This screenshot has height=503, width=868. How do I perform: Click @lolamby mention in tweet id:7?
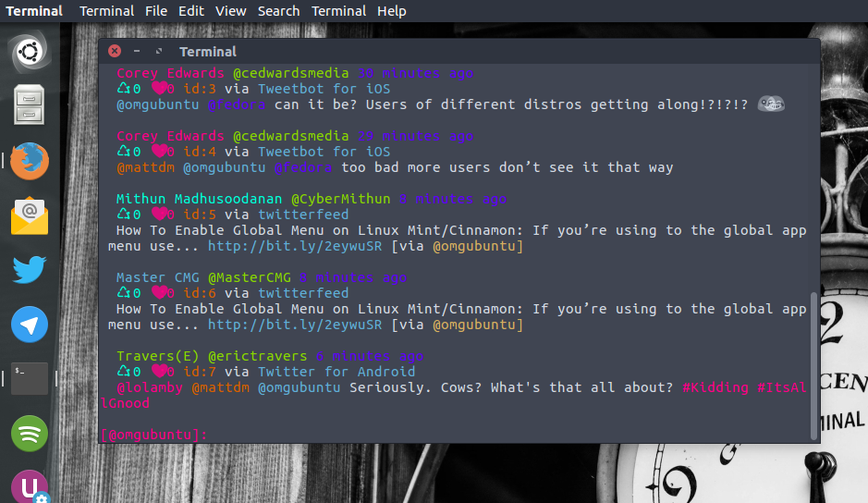pyautogui.click(x=150, y=387)
